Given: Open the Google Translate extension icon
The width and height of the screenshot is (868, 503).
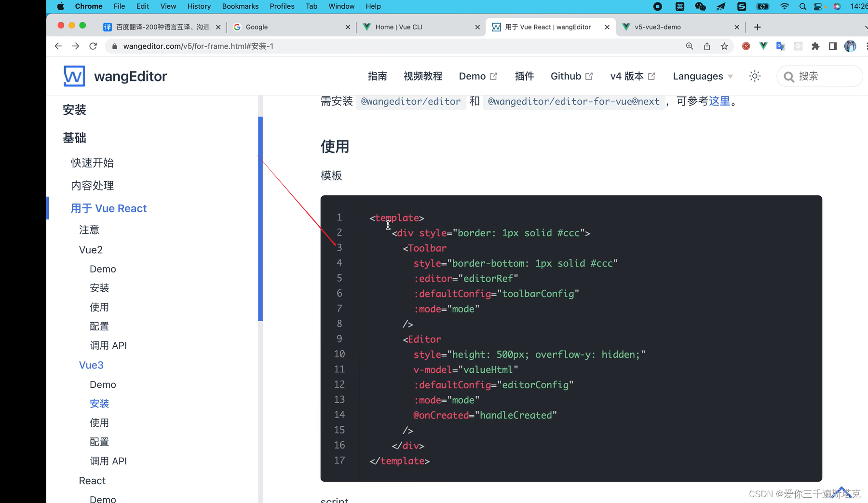Looking at the screenshot, I should coord(780,46).
